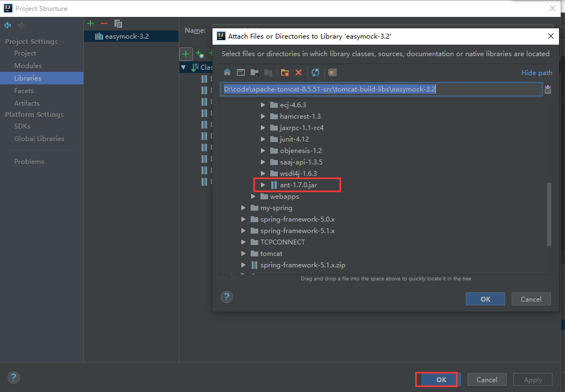This screenshot has height=392, width=565.
Task: Click Apply in Project Structure window
Action: click(532, 380)
